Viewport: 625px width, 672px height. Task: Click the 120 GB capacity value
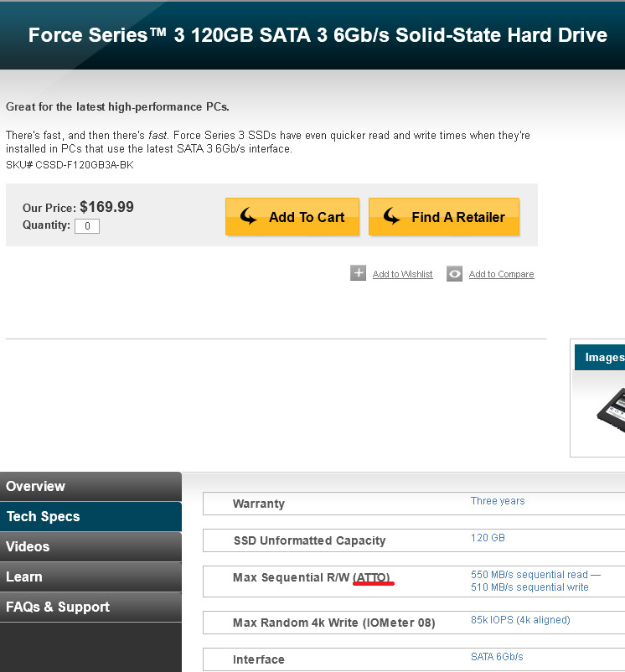(x=488, y=537)
